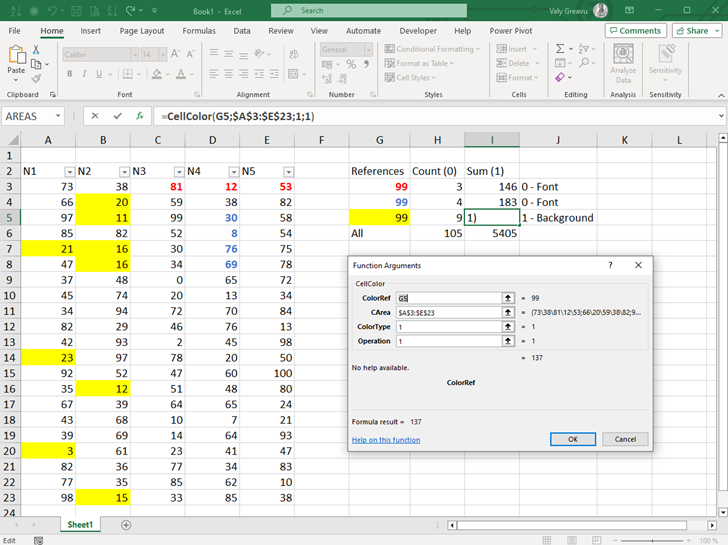Click the collapse dialog icon for ColorRef
The image size is (728, 545).
click(x=507, y=298)
